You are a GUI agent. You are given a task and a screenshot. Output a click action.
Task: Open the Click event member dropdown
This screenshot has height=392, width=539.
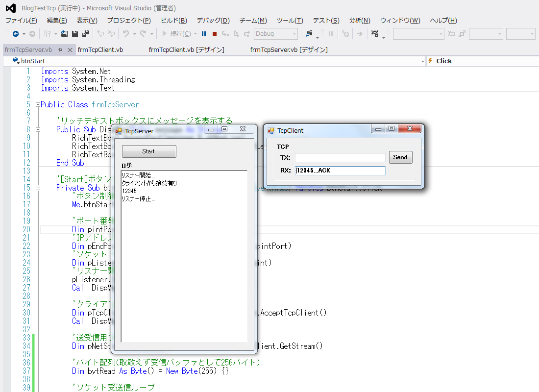[483, 61]
